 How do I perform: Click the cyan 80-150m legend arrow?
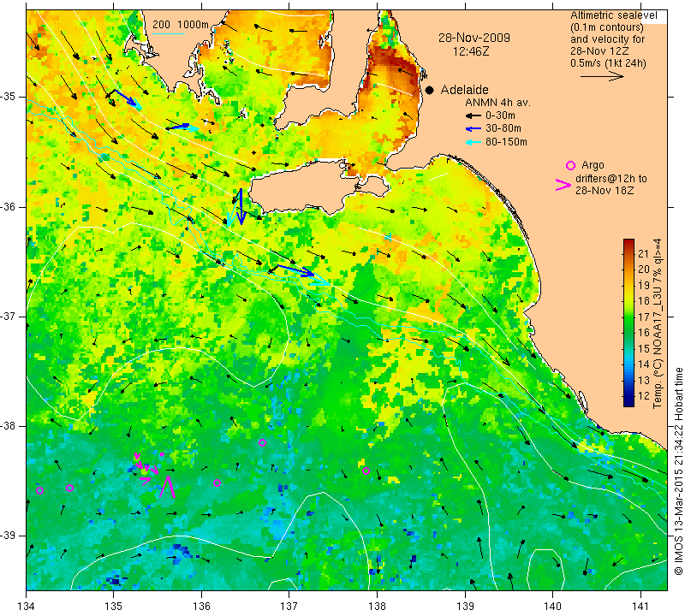coord(474,142)
